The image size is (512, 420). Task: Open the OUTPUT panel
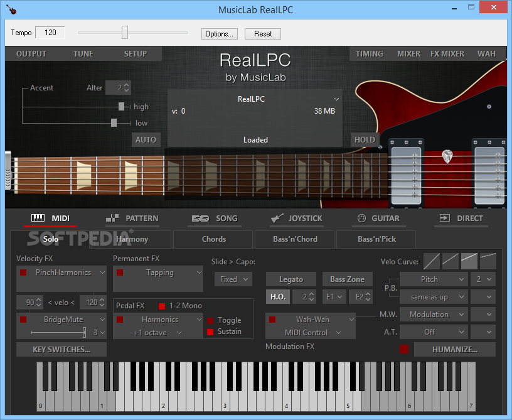click(x=31, y=54)
